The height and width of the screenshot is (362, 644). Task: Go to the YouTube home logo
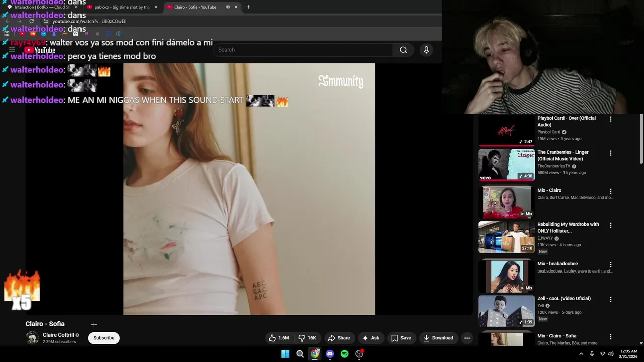40,50
